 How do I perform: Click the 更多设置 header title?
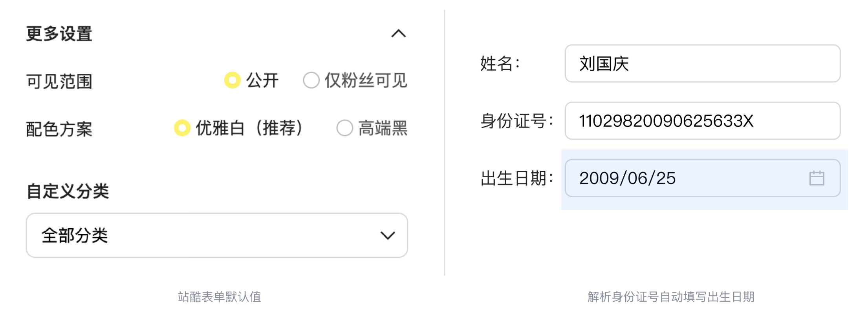tap(59, 34)
